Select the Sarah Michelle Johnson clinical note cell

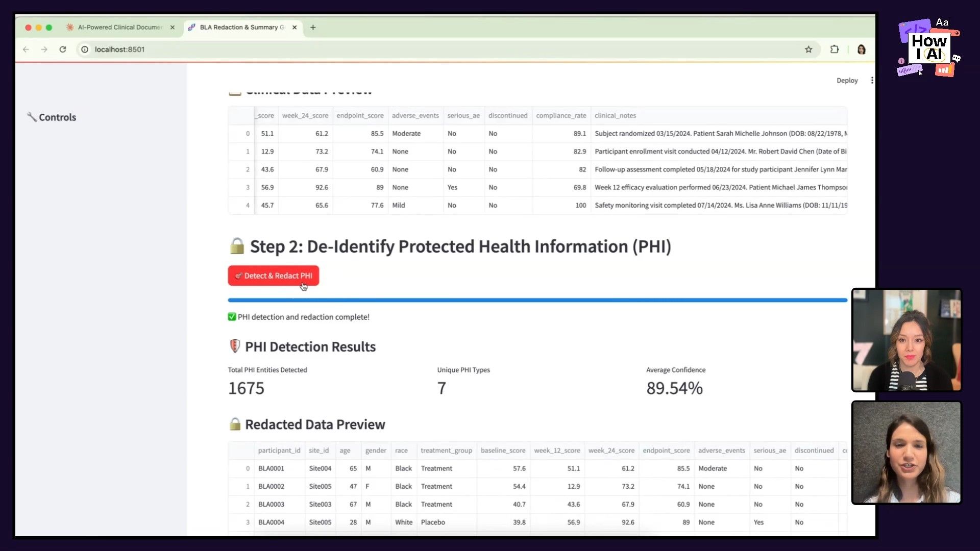click(719, 134)
